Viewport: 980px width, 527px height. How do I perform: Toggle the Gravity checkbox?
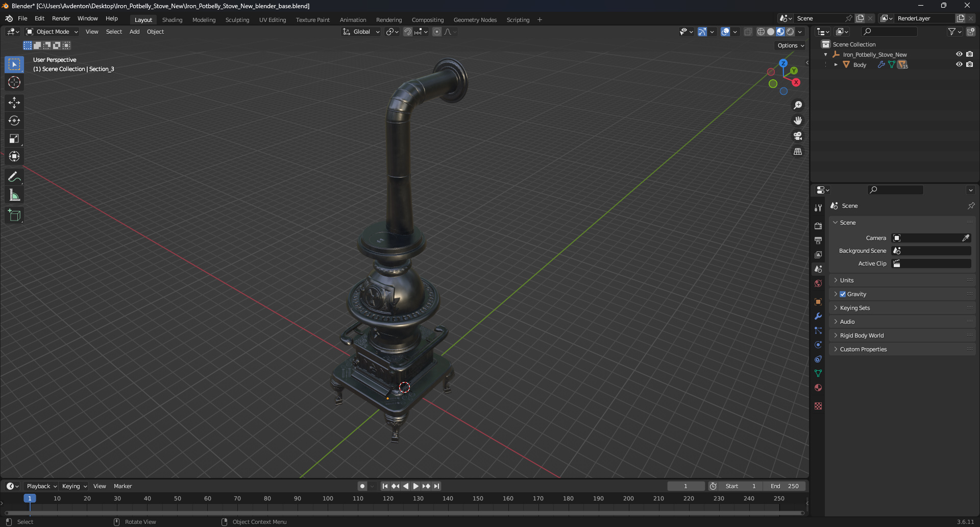click(843, 294)
